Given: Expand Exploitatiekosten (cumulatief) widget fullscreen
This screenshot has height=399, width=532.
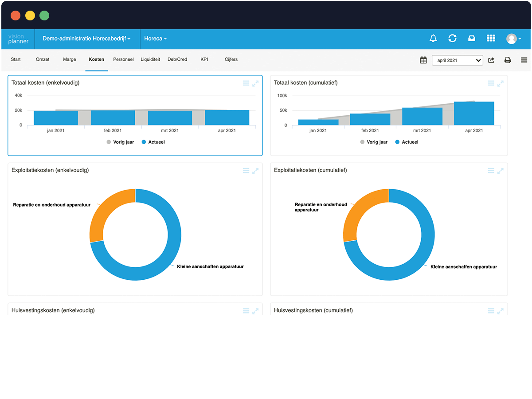Looking at the screenshot, I should click(x=500, y=171).
